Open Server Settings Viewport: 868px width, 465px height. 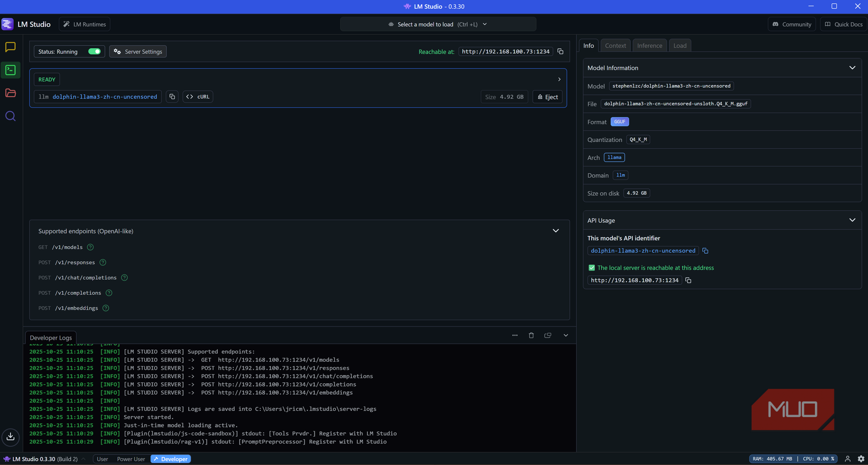(138, 52)
